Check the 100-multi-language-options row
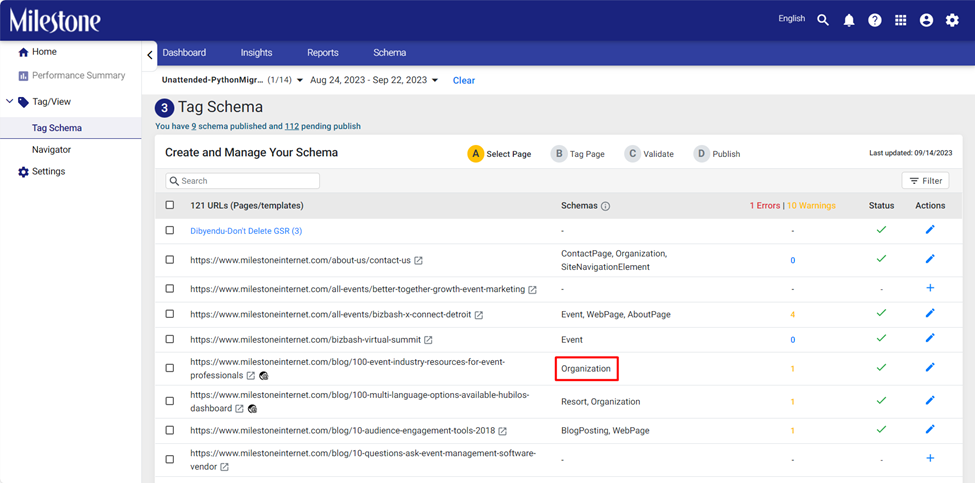 click(x=170, y=401)
